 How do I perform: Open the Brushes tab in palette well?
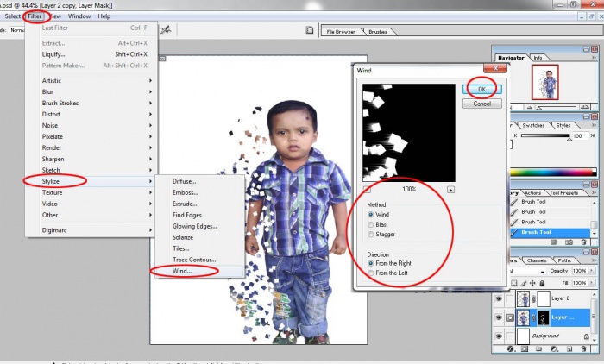(378, 32)
